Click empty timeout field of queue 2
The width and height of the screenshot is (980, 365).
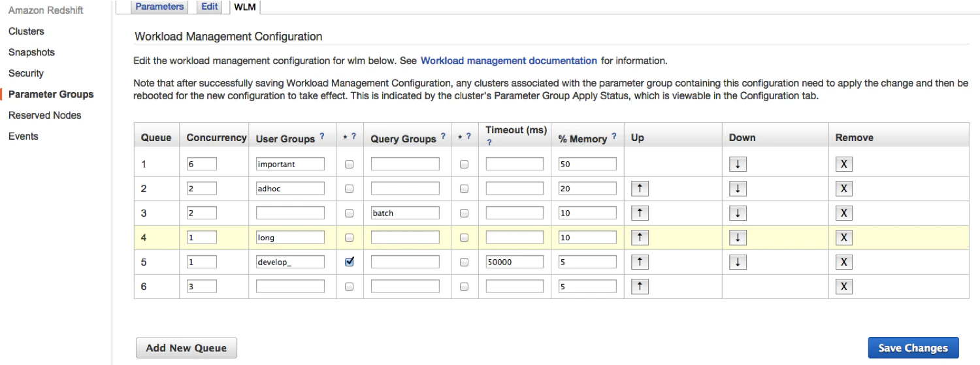[x=515, y=189]
